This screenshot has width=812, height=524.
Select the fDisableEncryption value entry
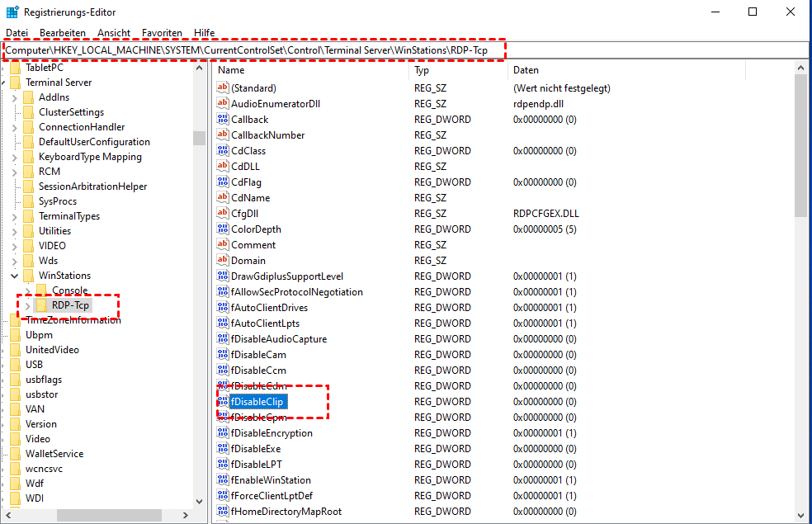pyautogui.click(x=271, y=433)
